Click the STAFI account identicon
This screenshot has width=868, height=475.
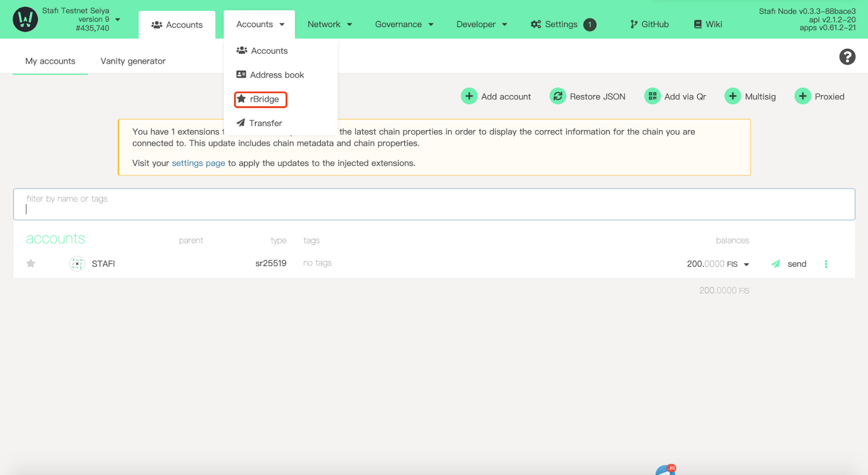pyautogui.click(x=77, y=264)
